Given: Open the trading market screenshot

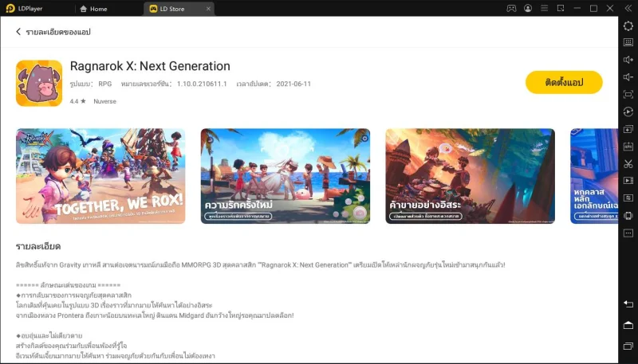Looking at the screenshot, I should pos(470,176).
